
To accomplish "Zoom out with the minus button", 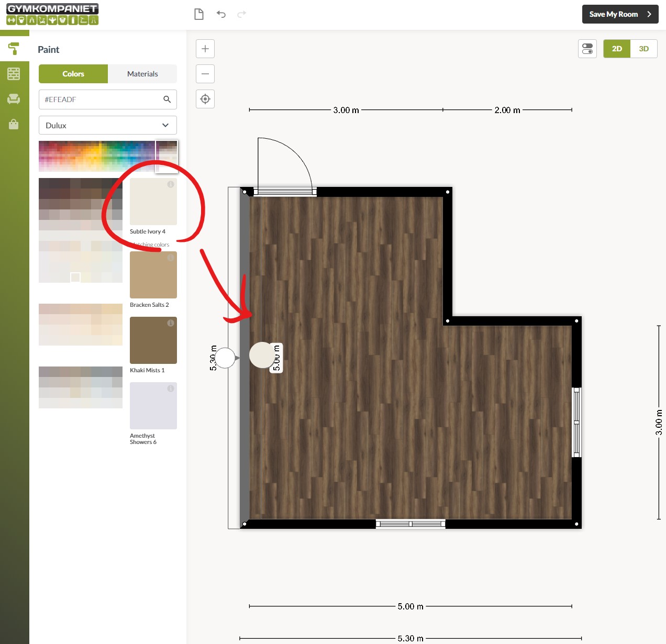I will [x=205, y=74].
